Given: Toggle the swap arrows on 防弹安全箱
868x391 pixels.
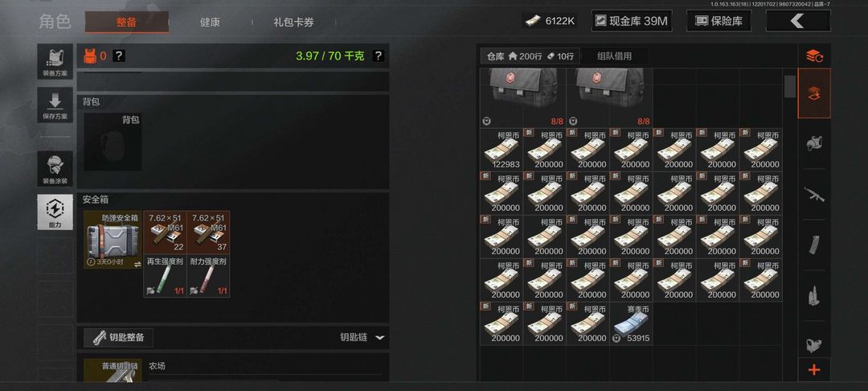Looking at the screenshot, I should (x=137, y=265).
